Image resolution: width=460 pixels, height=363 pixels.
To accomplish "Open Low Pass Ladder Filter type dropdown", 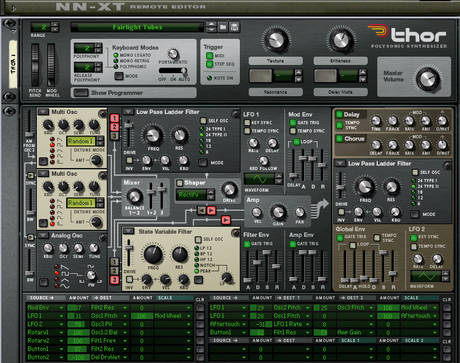I will point(128,112).
